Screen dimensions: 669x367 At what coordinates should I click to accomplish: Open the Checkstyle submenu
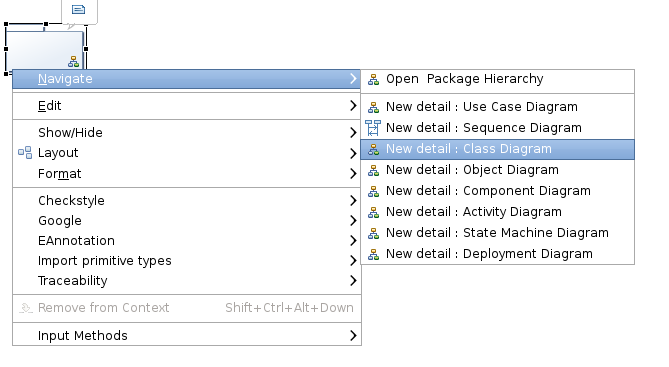187,201
